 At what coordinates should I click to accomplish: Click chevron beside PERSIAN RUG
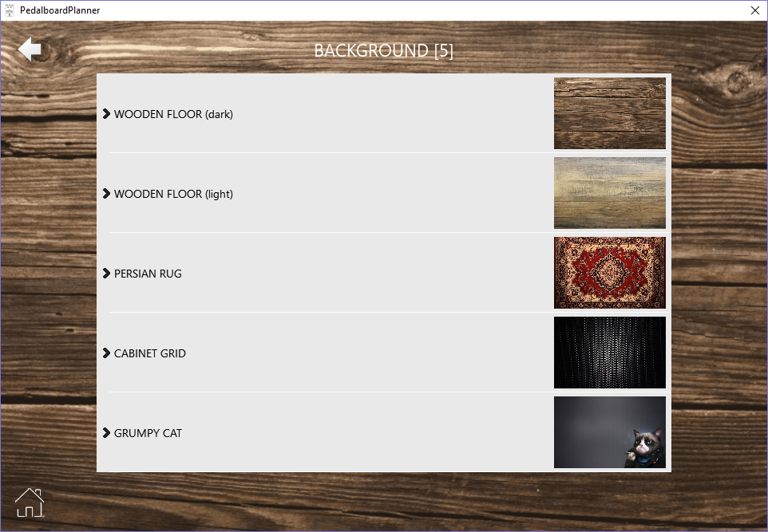pos(106,274)
